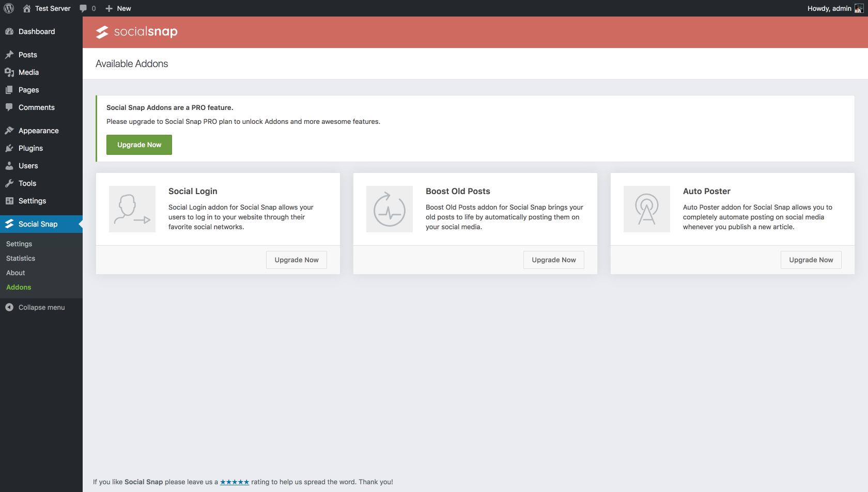Click the socialsnap header logo

tap(137, 32)
